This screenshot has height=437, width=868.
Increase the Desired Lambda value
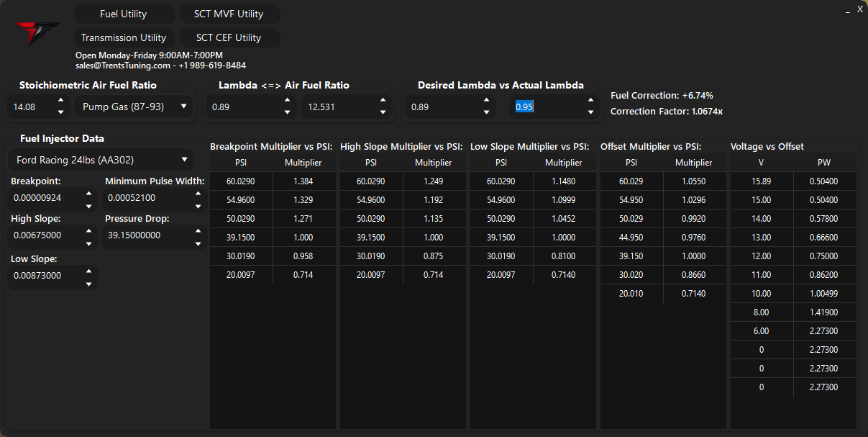pyautogui.click(x=486, y=102)
